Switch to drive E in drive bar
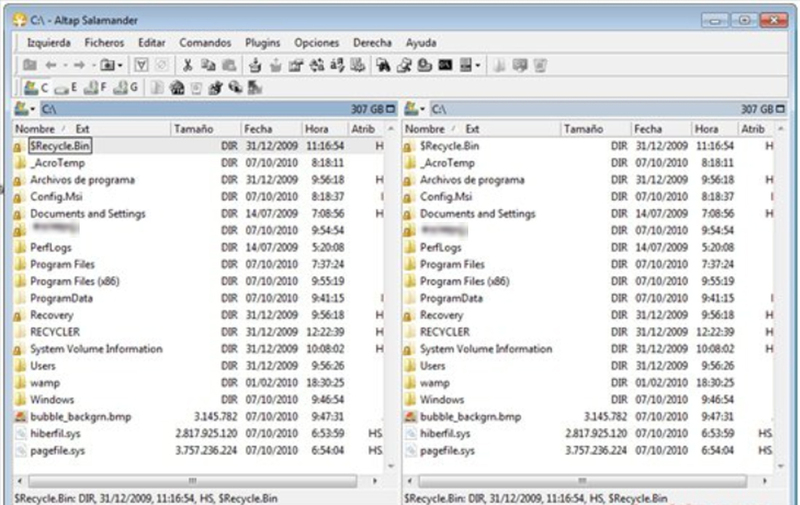This screenshot has width=800, height=505. pos(66,88)
